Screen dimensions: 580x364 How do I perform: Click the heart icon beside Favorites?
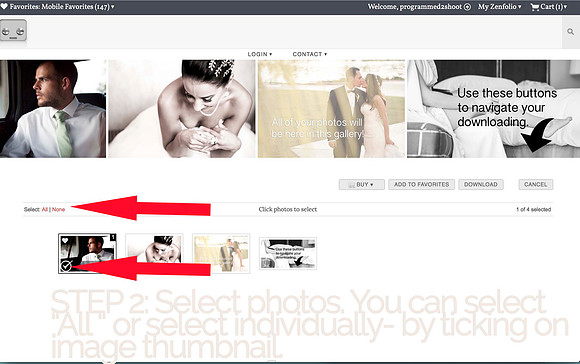4,6
